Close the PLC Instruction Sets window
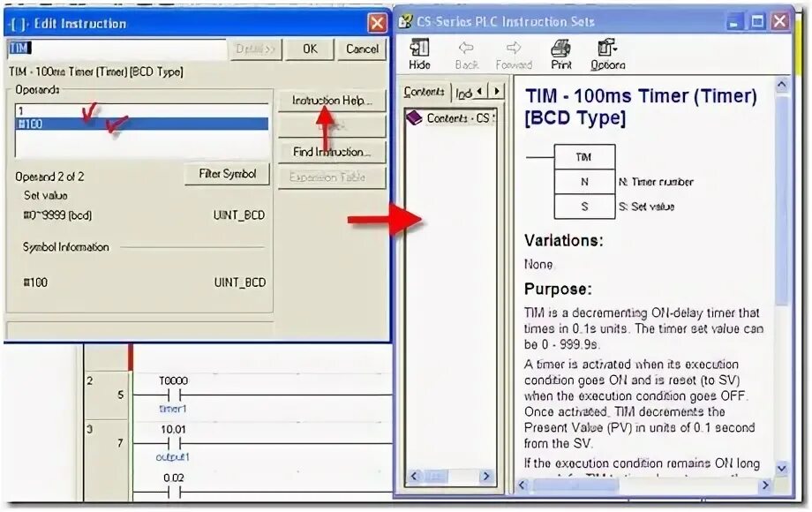 [x=780, y=22]
